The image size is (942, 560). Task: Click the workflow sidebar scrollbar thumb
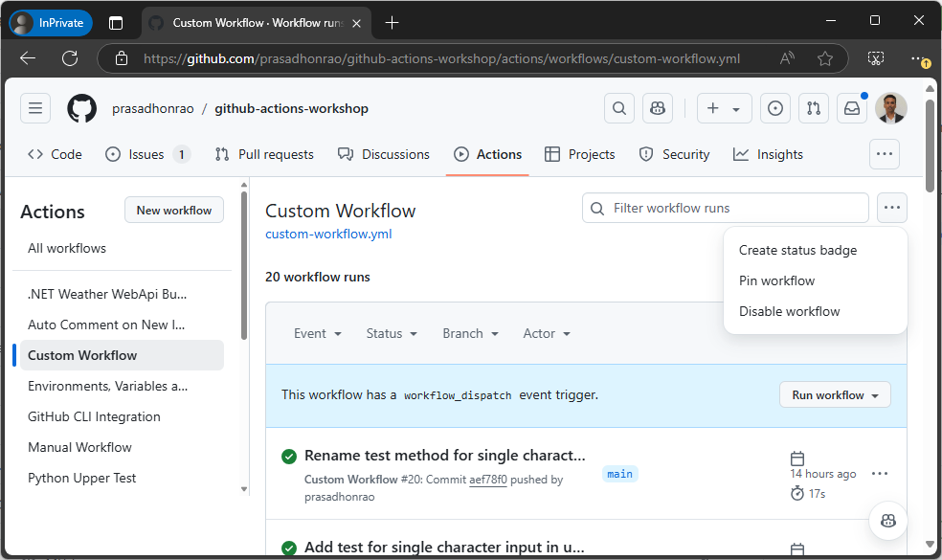coord(244,266)
